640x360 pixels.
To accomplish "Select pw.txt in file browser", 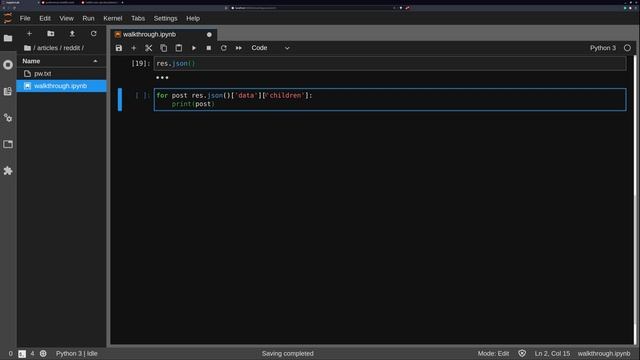I will click(61, 74).
